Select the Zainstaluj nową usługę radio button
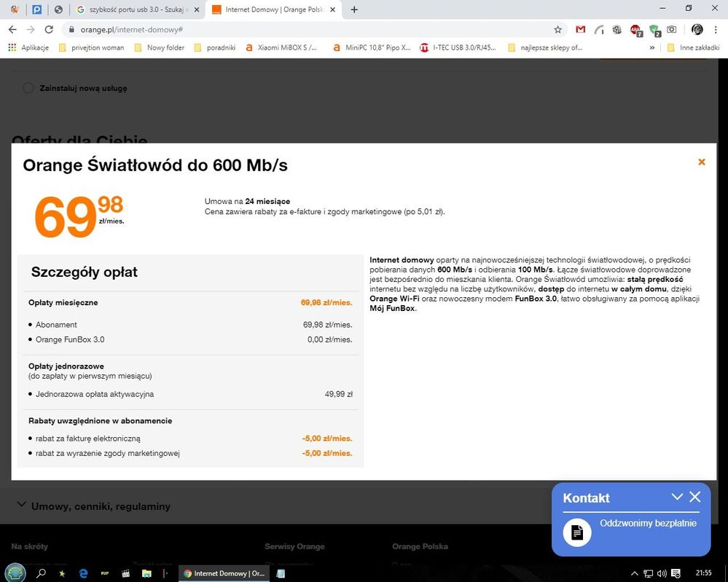 point(28,87)
